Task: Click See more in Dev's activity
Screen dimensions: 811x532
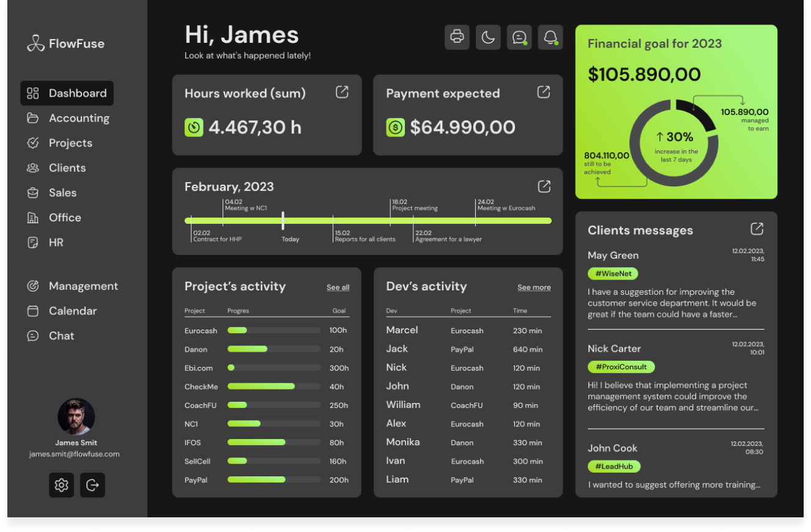Action: click(534, 287)
